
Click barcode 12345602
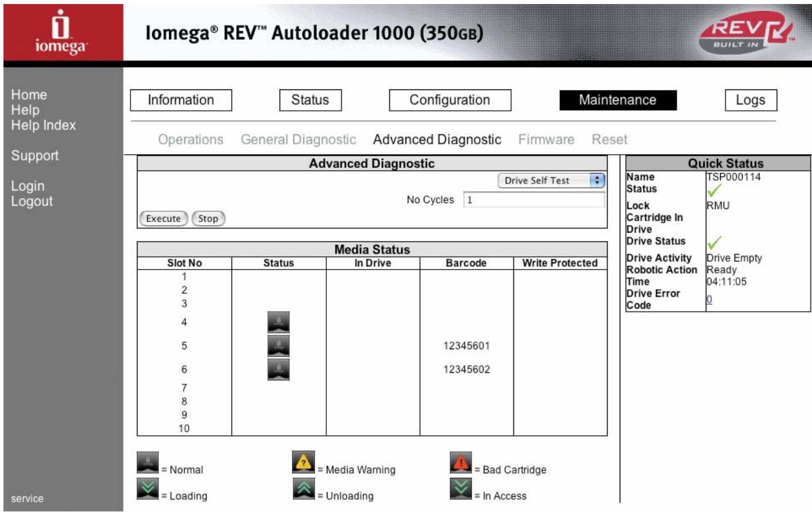tap(467, 369)
